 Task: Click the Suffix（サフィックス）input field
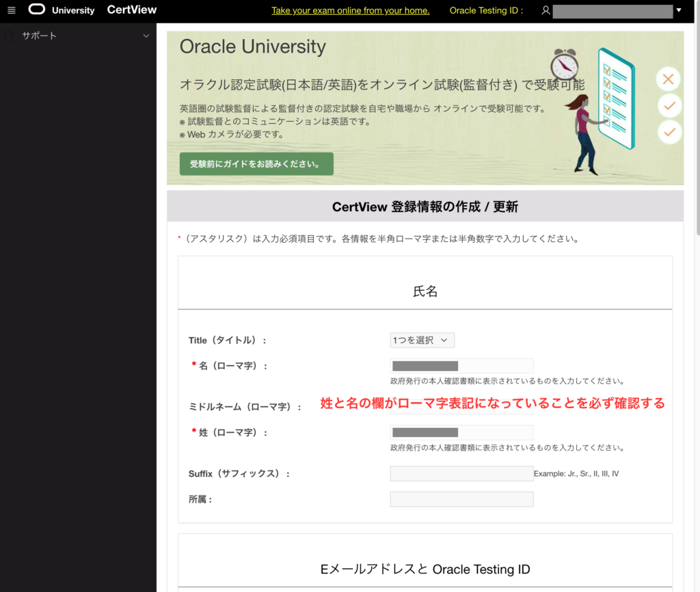(461, 473)
